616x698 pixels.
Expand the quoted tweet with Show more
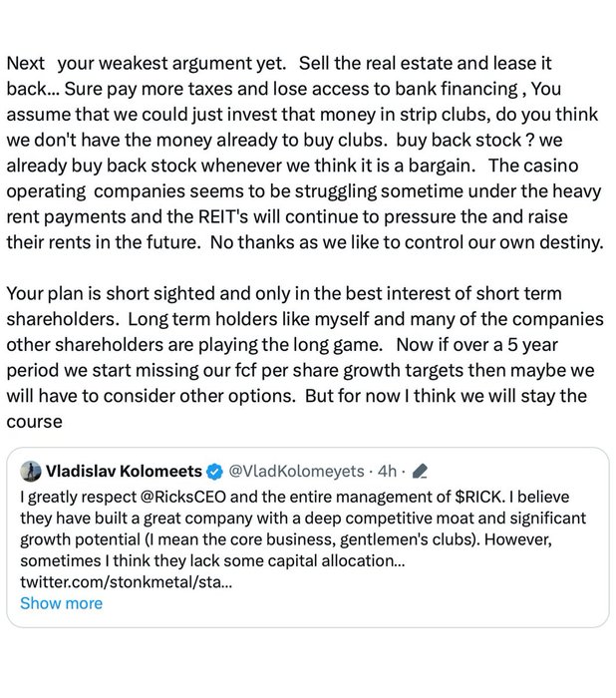point(61,603)
